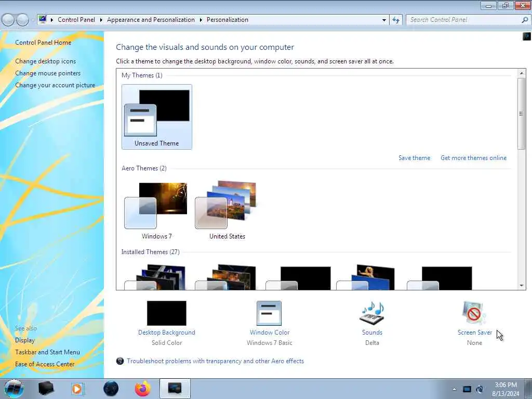Click the Back navigation button
The height and width of the screenshot is (399, 532).
(8, 20)
